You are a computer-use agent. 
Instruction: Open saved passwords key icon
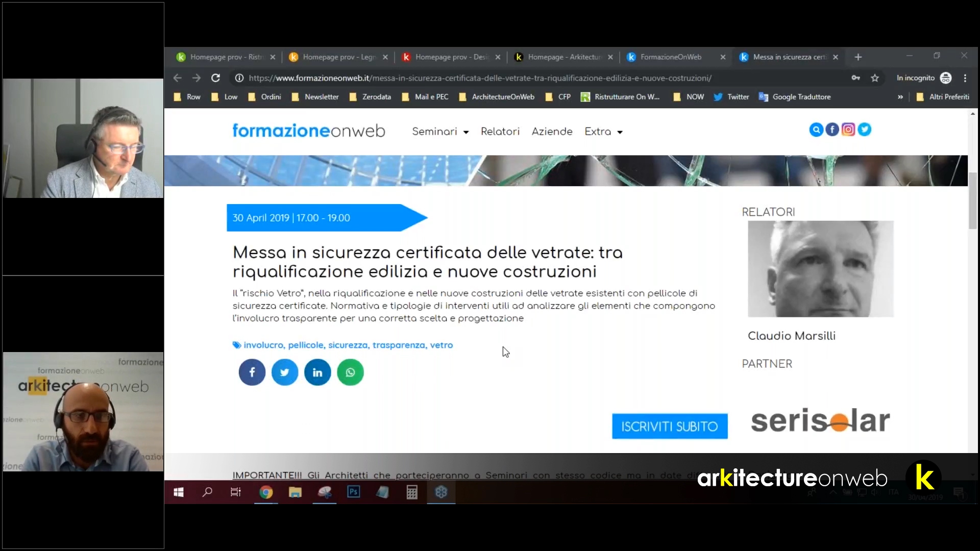tap(856, 78)
